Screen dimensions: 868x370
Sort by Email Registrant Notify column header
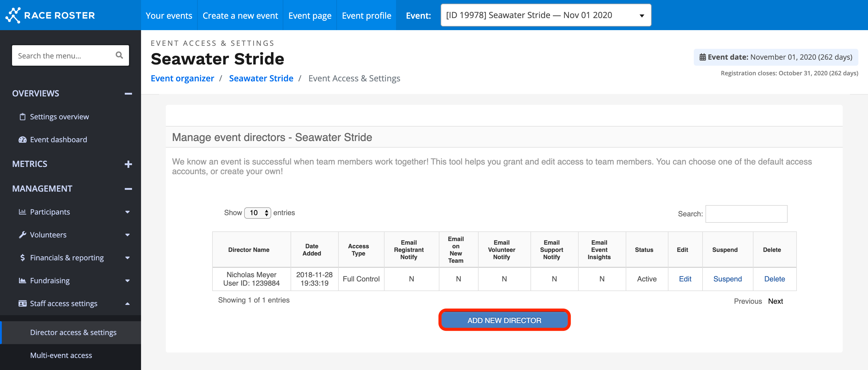[411, 250]
